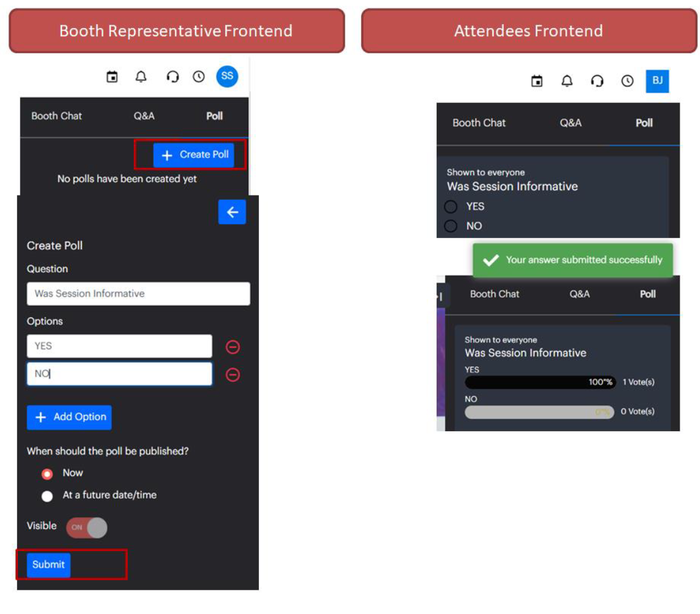The image size is (700, 614).
Task: Select At a future date/time option
Action: click(x=47, y=496)
